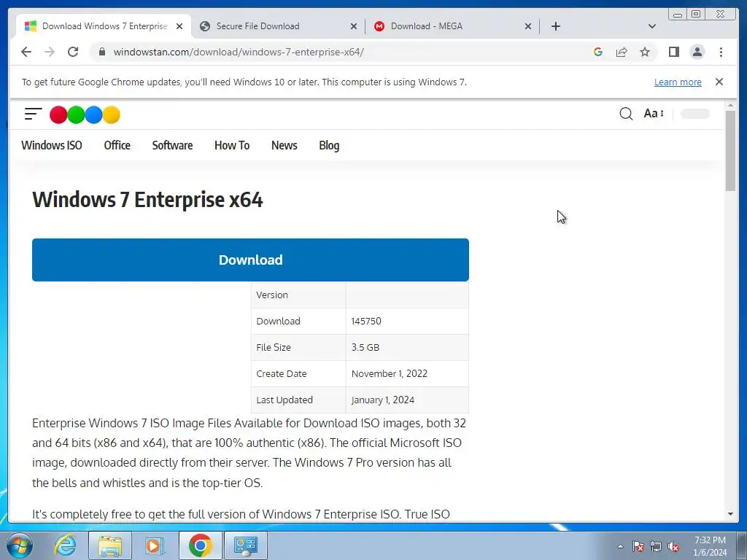
Task: Click the four colored circles logo
Action: [x=85, y=114]
